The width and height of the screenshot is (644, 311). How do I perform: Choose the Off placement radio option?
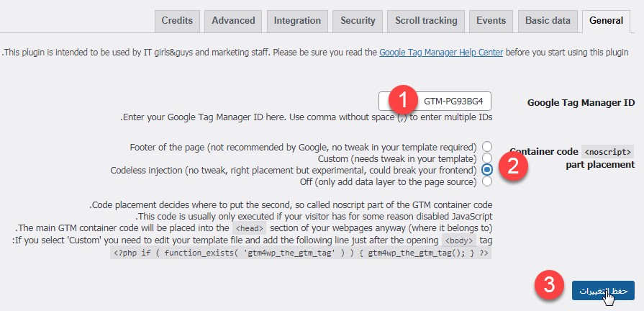[487, 181]
